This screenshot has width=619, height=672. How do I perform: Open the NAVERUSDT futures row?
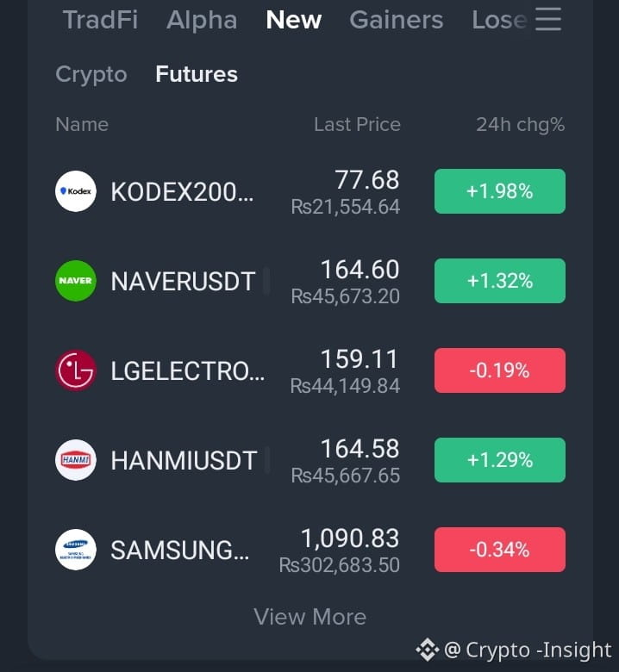pyautogui.click(x=309, y=281)
